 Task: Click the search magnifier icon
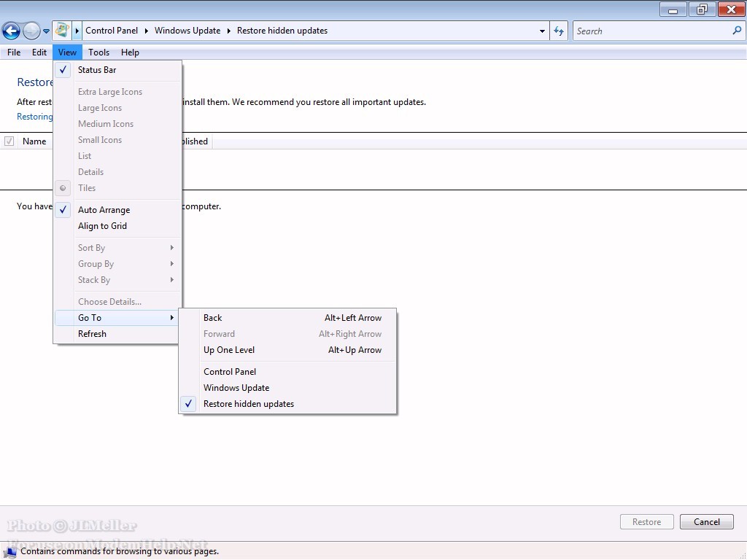(736, 31)
